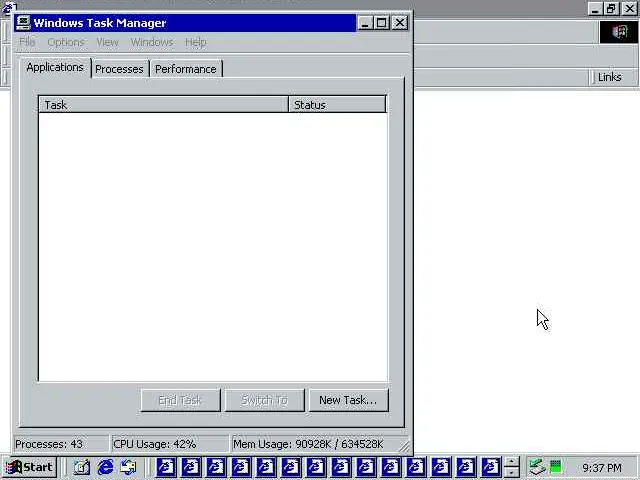Open Options menu in Task Manager

[x=66, y=42]
